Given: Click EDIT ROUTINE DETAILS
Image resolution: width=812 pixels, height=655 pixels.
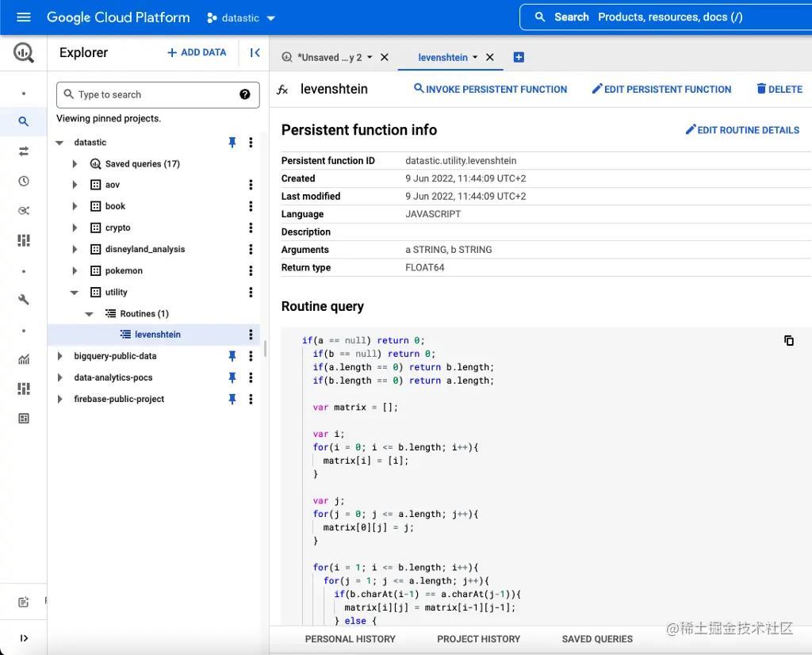Looking at the screenshot, I should coord(742,130).
